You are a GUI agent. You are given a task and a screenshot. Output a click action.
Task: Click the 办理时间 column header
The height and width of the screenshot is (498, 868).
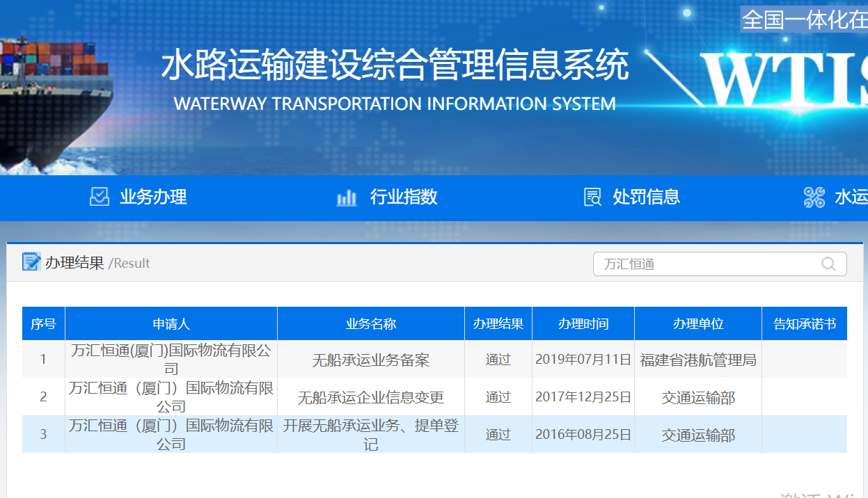583,324
